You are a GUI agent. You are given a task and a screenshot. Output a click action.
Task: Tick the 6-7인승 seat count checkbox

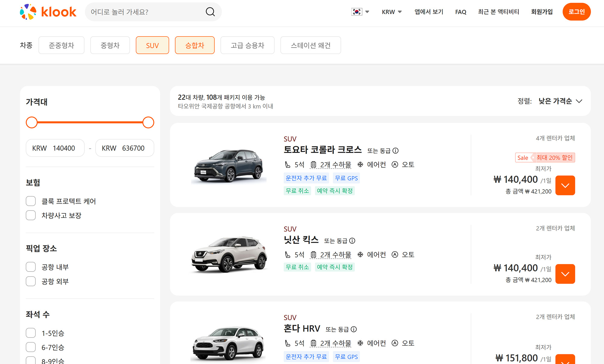[31, 347]
